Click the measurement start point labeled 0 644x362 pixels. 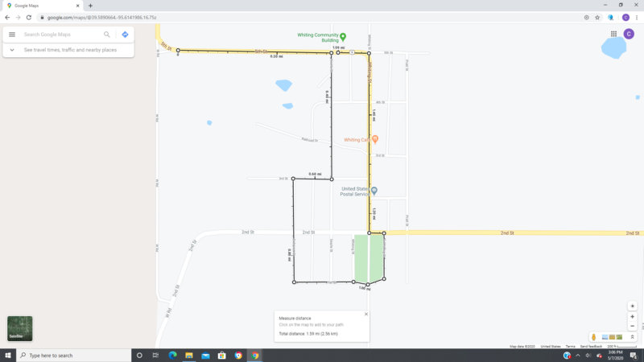(178, 51)
